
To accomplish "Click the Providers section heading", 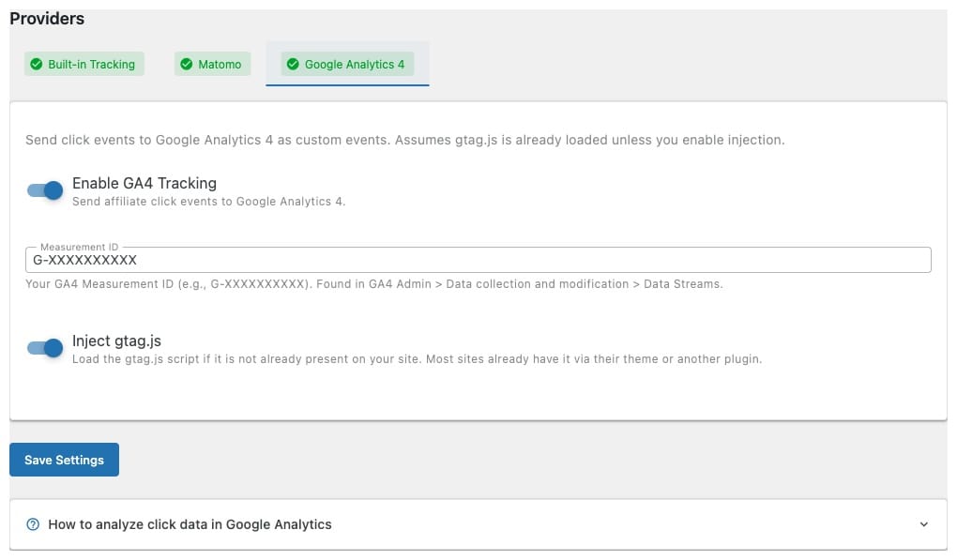I will (x=47, y=19).
